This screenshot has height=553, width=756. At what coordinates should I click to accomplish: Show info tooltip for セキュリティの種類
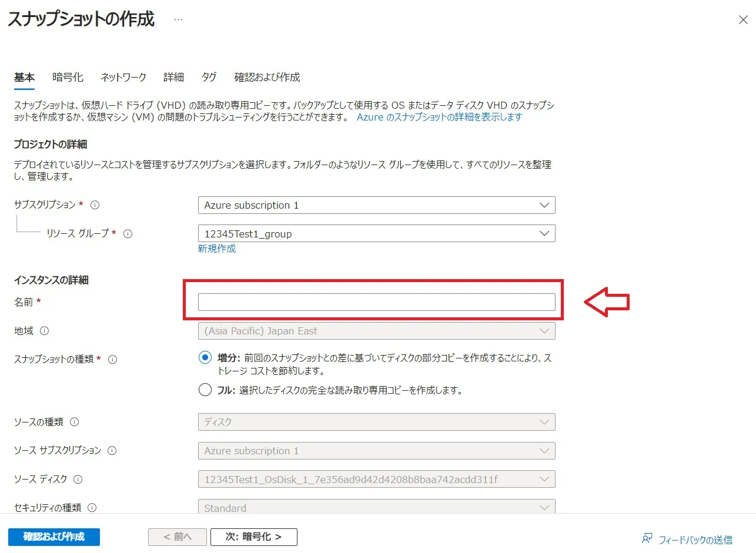92,508
